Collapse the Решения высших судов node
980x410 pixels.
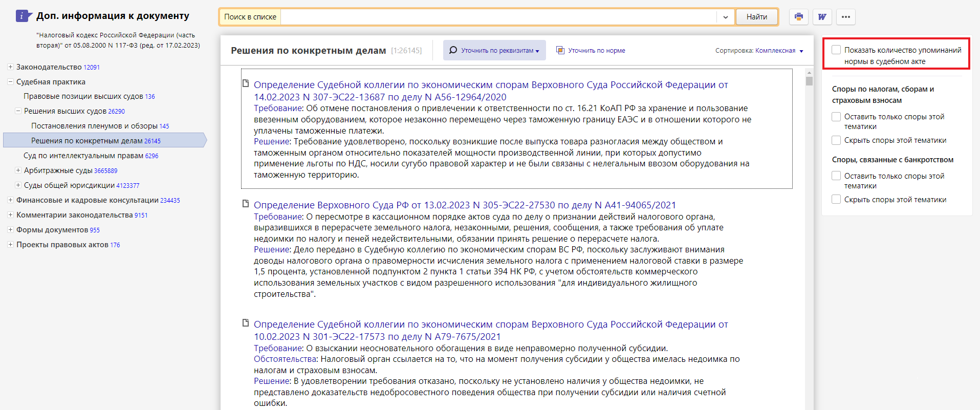(18, 111)
